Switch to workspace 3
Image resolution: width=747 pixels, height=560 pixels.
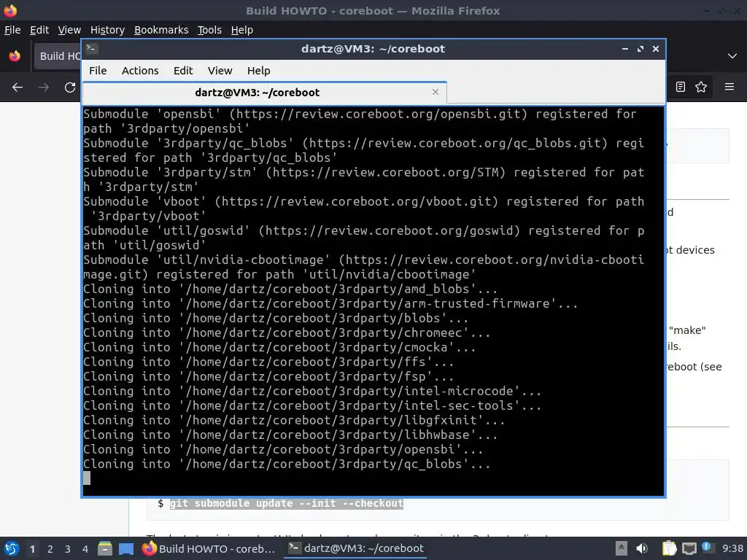point(68,549)
